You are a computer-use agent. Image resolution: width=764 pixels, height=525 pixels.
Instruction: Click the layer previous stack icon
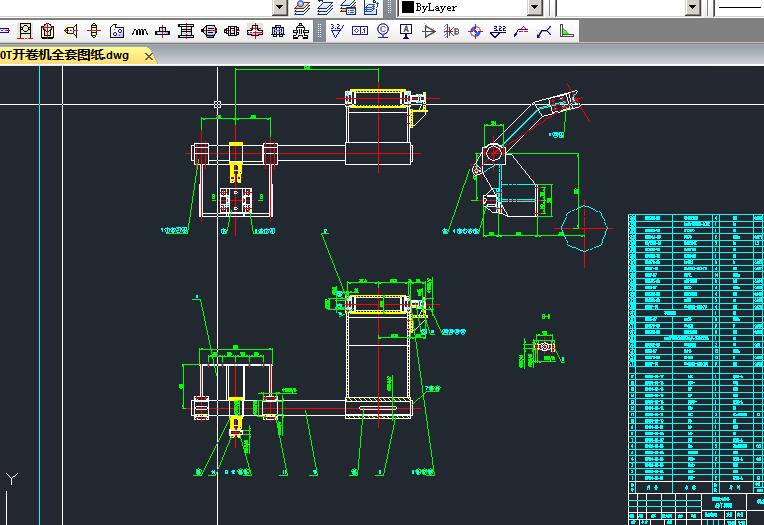click(x=325, y=7)
